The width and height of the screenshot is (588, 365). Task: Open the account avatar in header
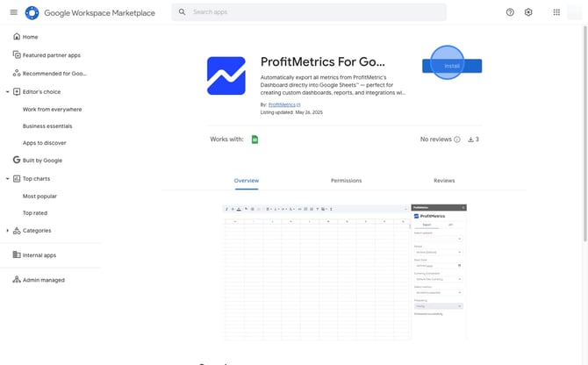click(575, 12)
